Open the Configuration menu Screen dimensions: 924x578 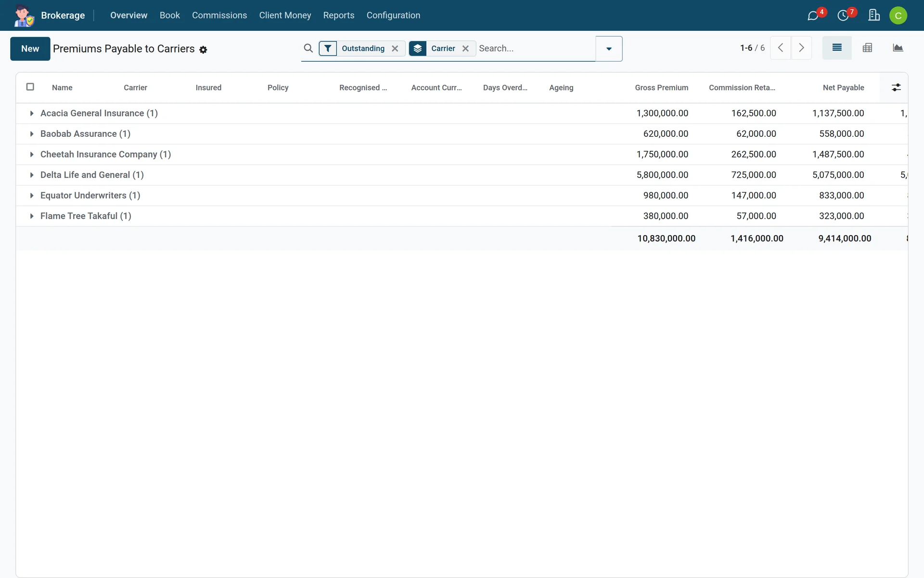pos(393,15)
